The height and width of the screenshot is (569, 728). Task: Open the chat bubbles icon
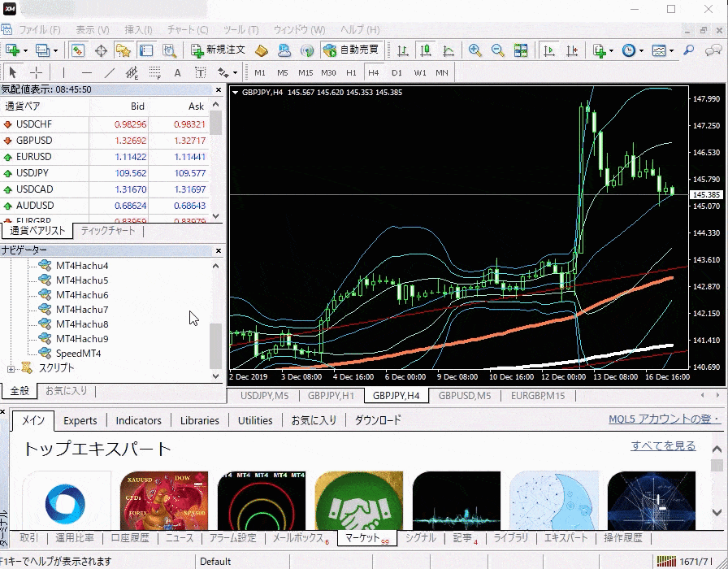(x=713, y=50)
